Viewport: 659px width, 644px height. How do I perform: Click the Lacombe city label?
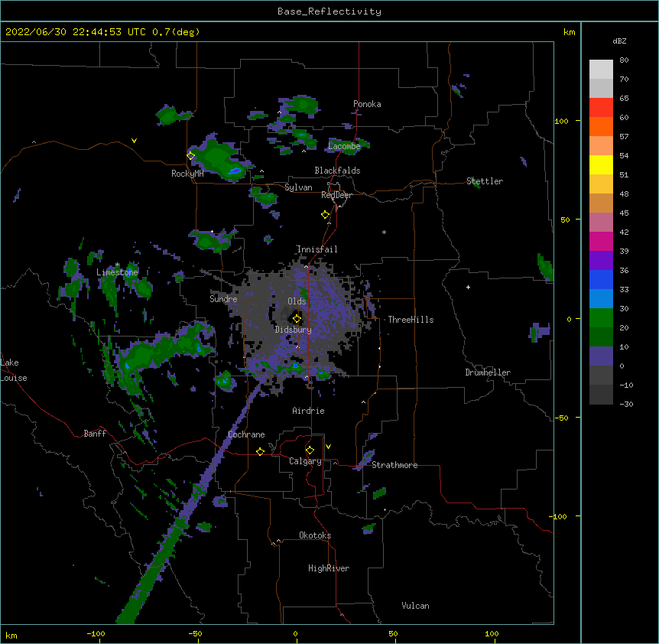pos(344,146)
